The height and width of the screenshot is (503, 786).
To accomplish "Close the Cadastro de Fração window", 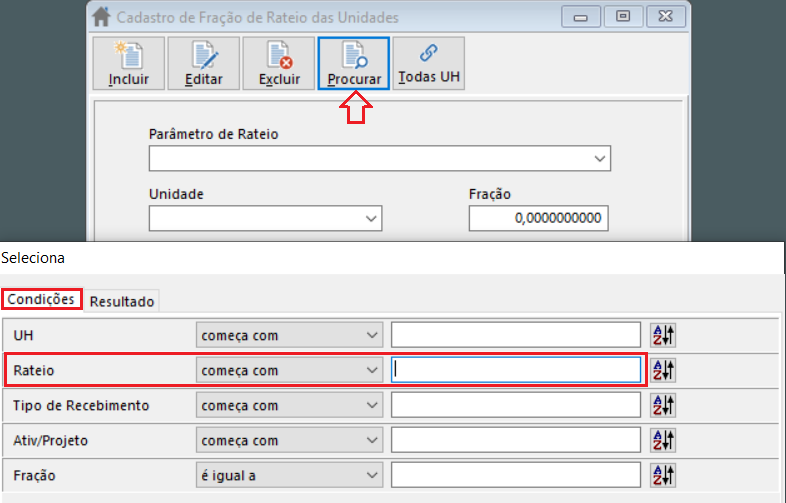I will [666, 17].
